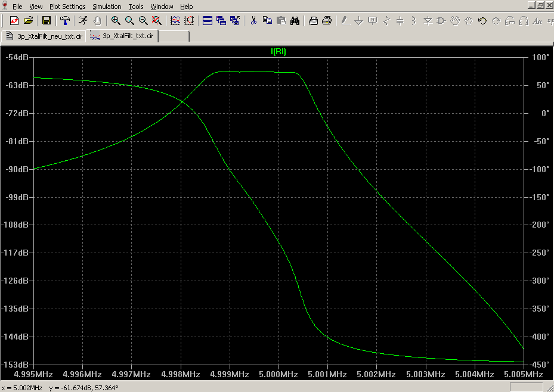The height and width of the screenshot is (392, 554).
Task: Open a file with the folder icon
Action: point(28,21)
